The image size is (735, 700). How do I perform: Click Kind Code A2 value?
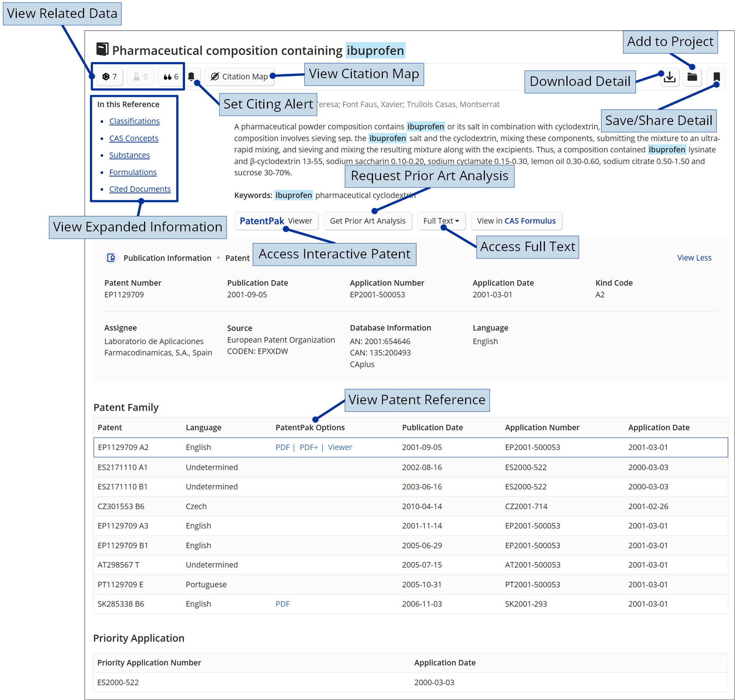pyautogui.click(x=600, y=295)
